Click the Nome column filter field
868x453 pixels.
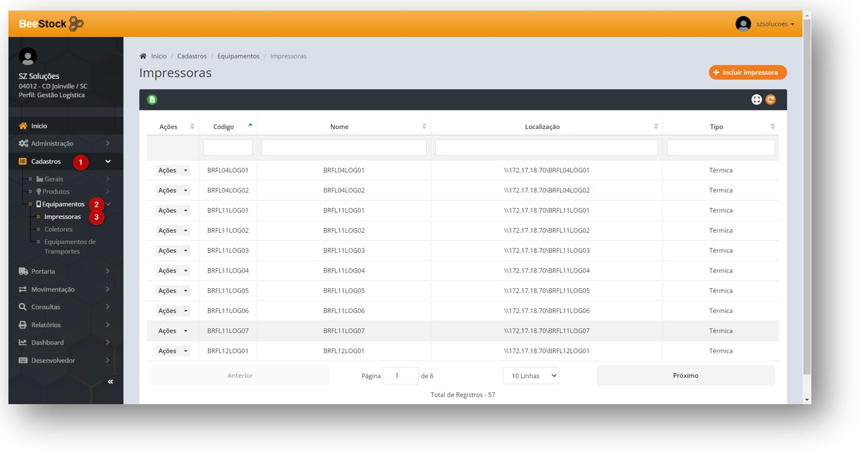point(344,148)
